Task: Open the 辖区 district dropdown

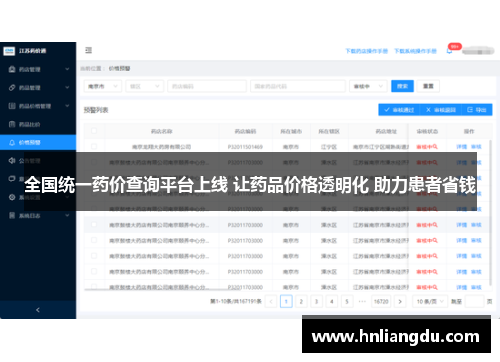Action: pyautogui.click(x=144, y=86)
